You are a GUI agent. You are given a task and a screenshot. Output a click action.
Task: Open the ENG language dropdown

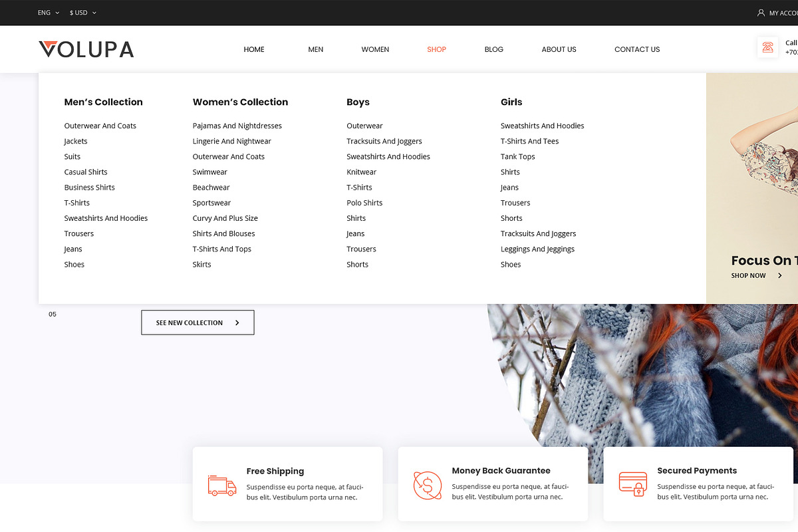coord(49,13)
